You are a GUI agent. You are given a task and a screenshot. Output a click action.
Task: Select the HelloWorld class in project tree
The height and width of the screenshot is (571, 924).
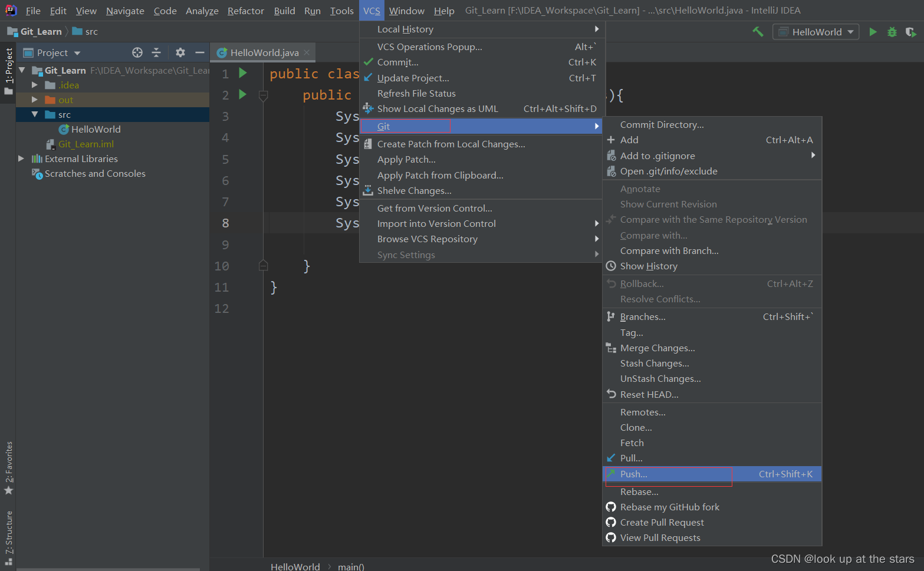coord(96,129)
